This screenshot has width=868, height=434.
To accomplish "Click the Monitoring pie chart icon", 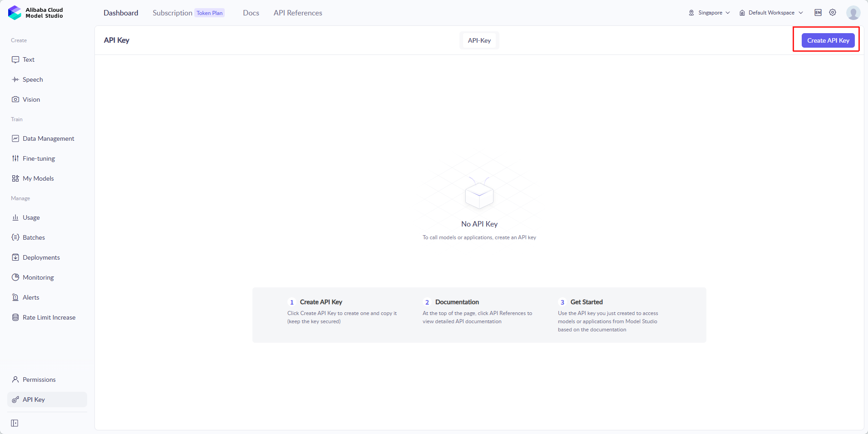I will pos(15,277).
